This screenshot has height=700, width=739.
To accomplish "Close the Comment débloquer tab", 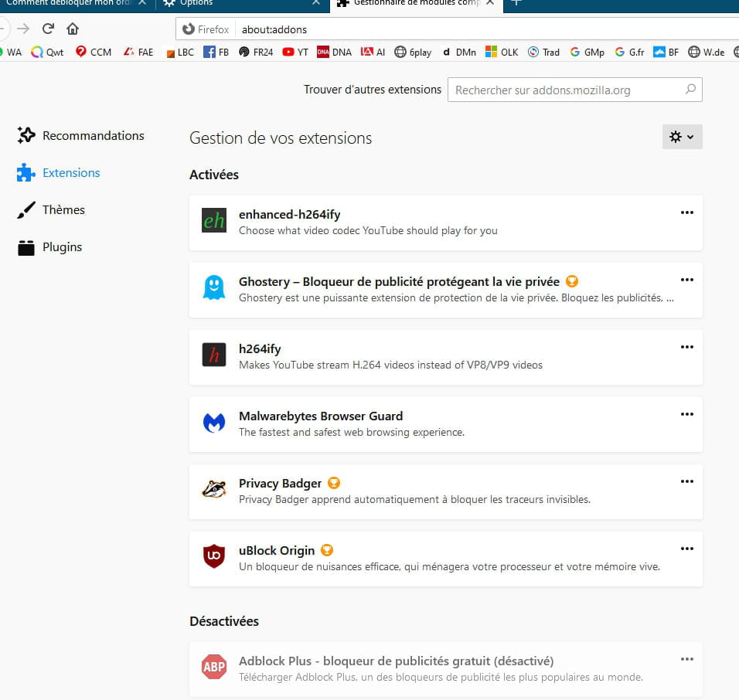I will click(x=142, y=3).
